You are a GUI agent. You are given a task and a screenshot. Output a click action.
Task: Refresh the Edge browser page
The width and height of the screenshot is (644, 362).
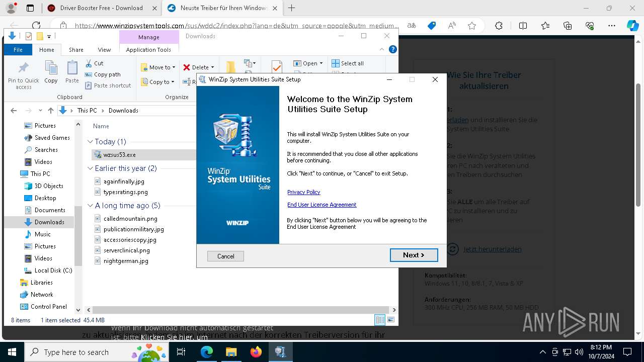pyautogui.click(x=36, y=25)
